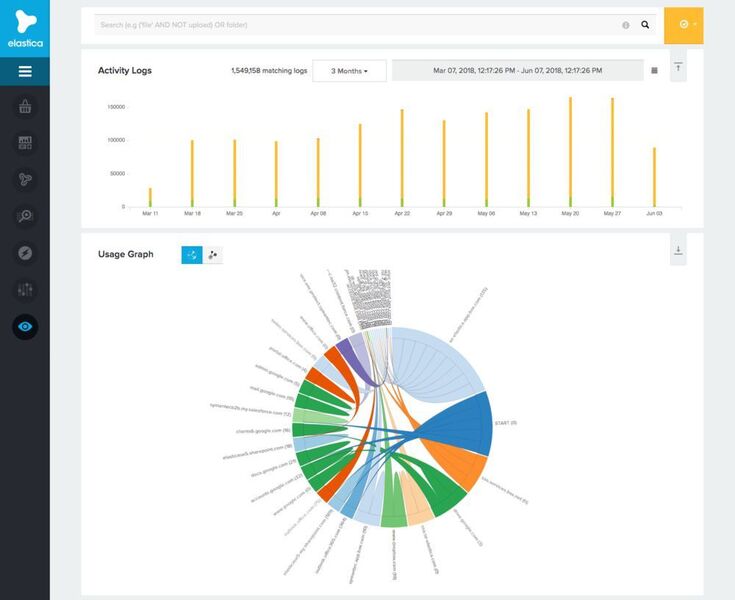Open the 3 Months range dropdown
Screen dimensions: 735x600
coord(349,71)
